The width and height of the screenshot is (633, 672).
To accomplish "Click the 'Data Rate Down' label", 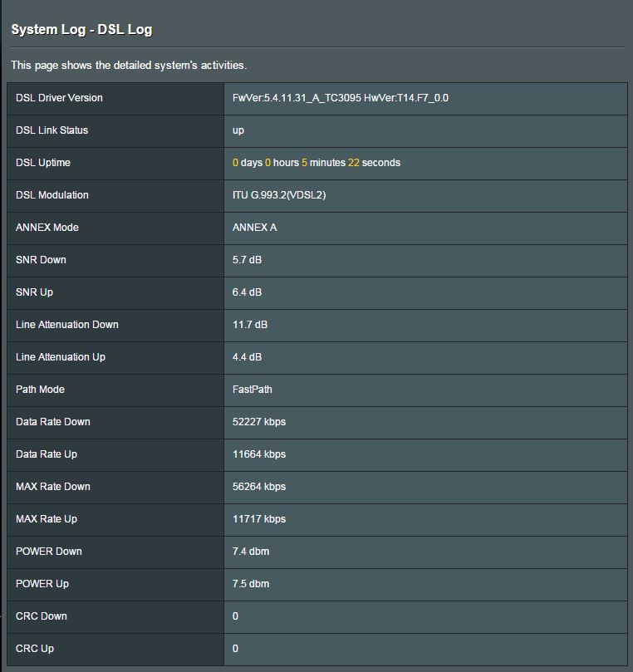I will (x=53, y=422).
